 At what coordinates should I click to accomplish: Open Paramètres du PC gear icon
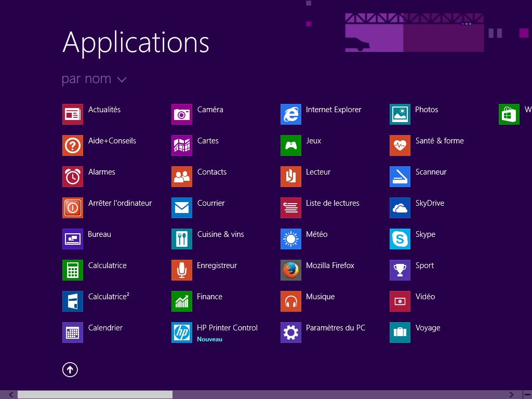[x=290, y=332]
